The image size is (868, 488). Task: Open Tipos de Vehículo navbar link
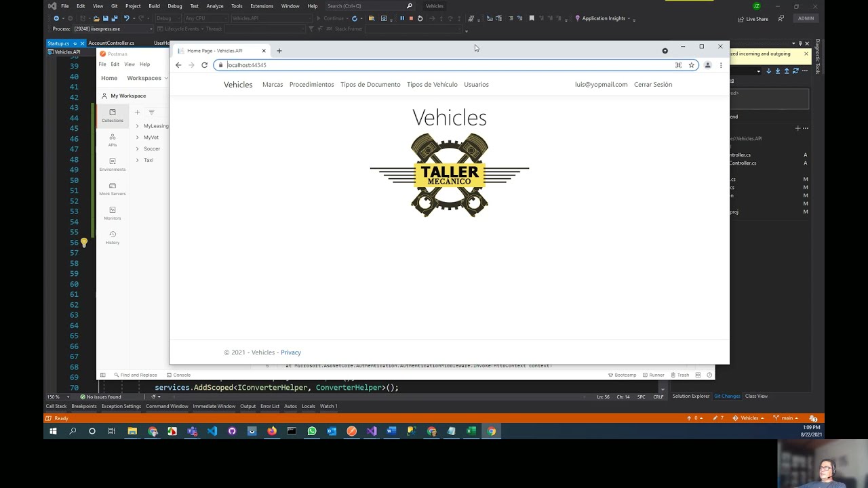tap(432, 85)
